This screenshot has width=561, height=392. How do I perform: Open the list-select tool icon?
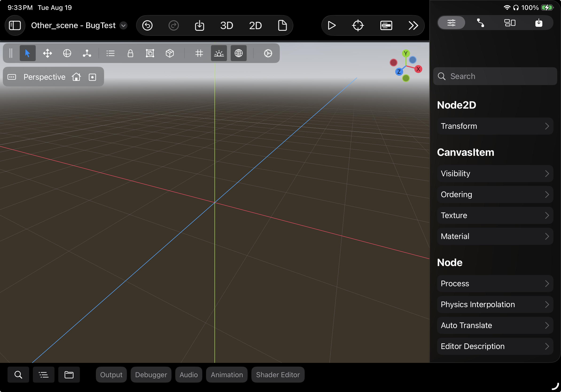(110, 53)
